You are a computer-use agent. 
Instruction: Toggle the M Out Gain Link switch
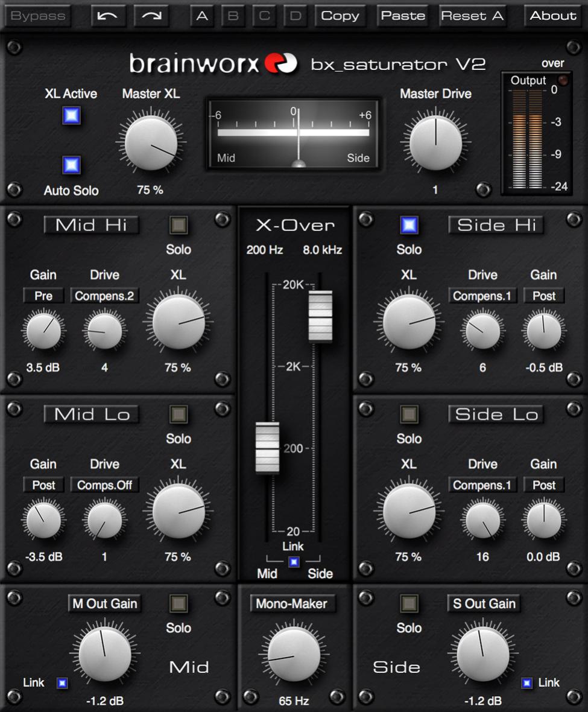point(62,683)
